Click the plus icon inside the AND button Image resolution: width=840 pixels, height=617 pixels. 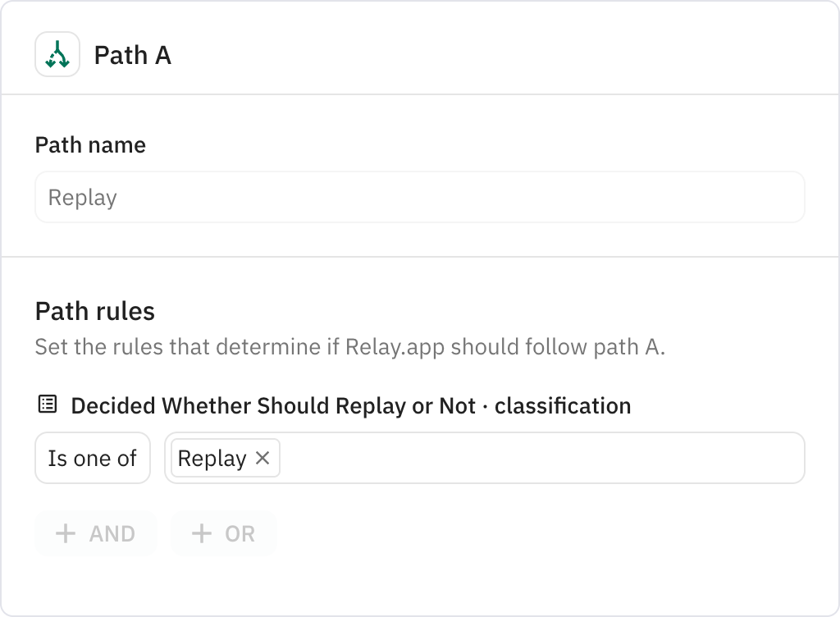(x=66, y=533)
